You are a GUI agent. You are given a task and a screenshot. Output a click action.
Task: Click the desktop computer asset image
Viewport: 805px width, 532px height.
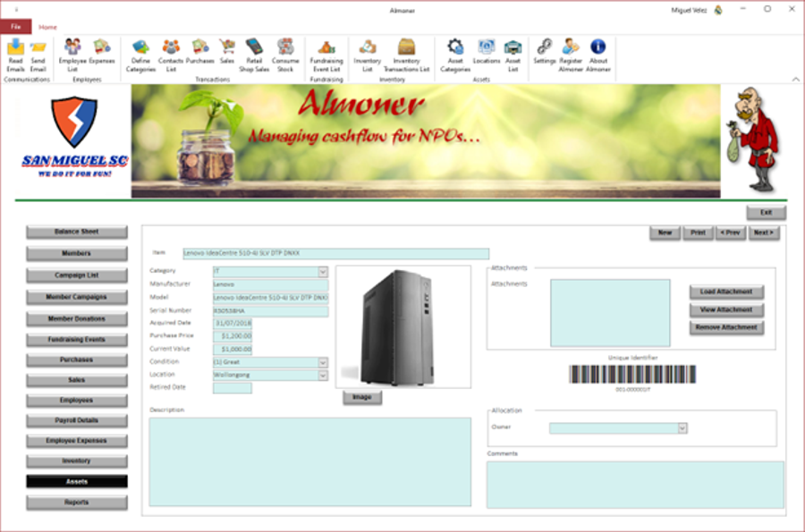click(x=403, y=326)
